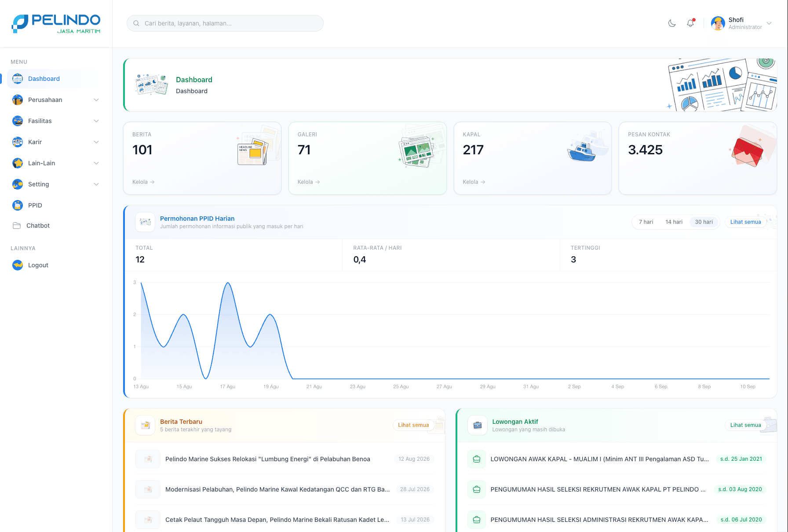
Task: Click Lihat semua for Permohonan PPID
Action: 746,222
